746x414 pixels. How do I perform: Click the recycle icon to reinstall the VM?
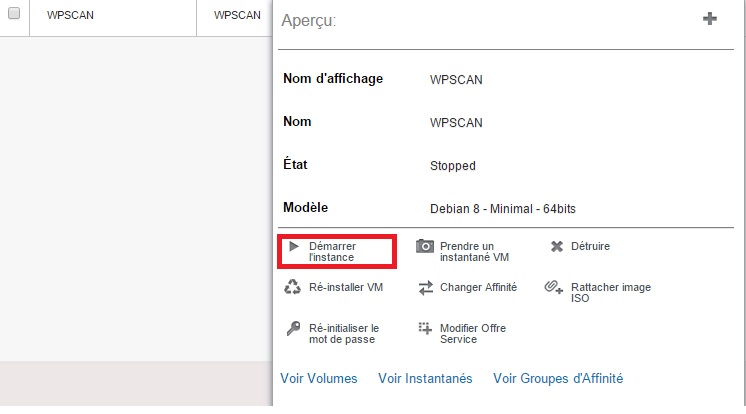coord(293,287)
